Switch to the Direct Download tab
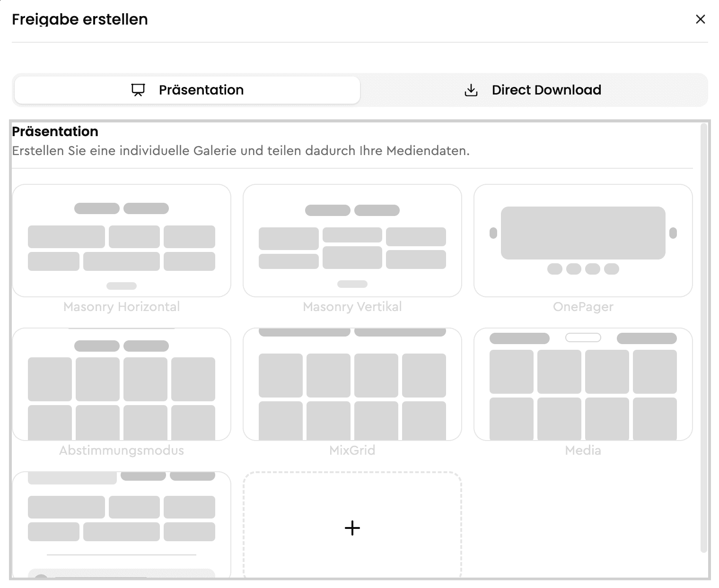The width and height of the screenshot is (719, 588). (x=533, y=90)
